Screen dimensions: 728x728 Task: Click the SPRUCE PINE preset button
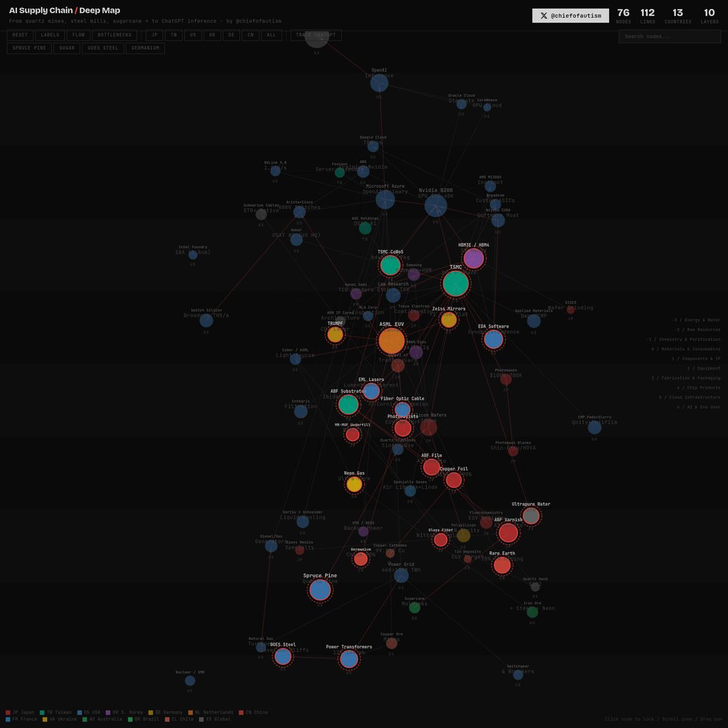pyautogui.click(x=29, y=48)
